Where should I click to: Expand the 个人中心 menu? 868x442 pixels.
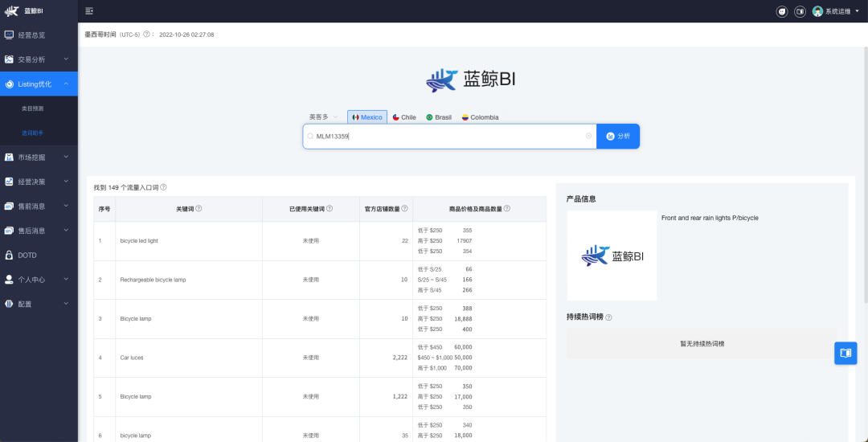[x=39, y=280]
